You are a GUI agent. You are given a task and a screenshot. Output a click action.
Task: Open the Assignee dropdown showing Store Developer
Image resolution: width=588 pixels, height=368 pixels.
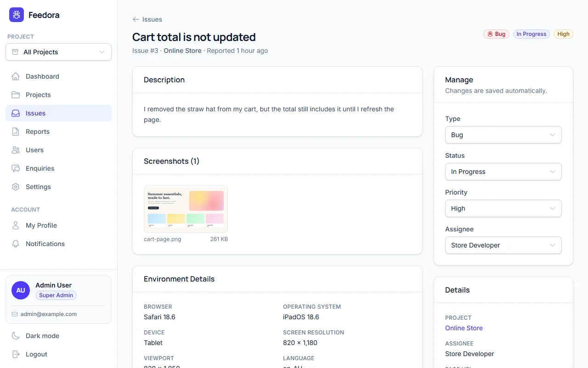pos(503,245)
